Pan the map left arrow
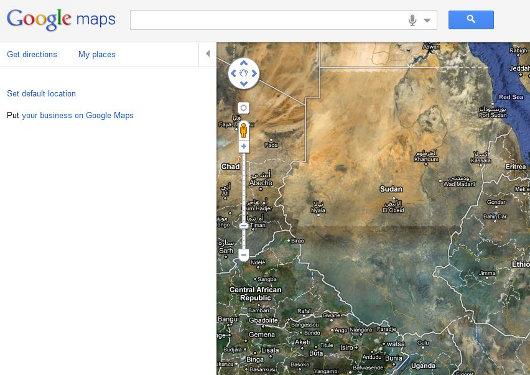530x375 pixels. tap(233, 73)
